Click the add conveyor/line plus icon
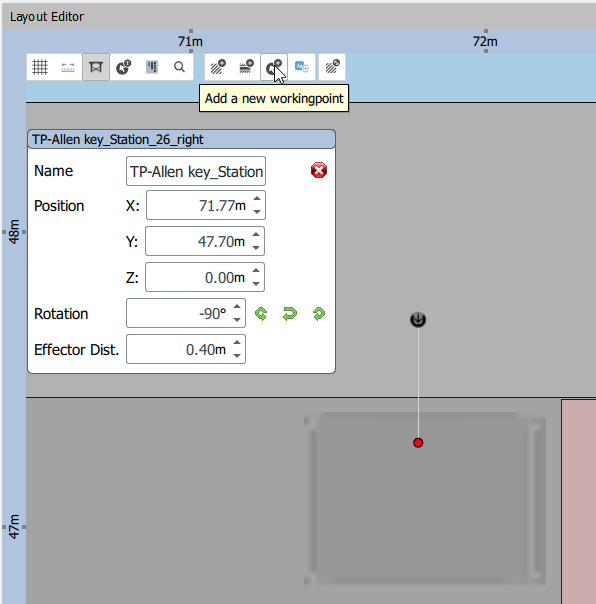 coord(246,67)
